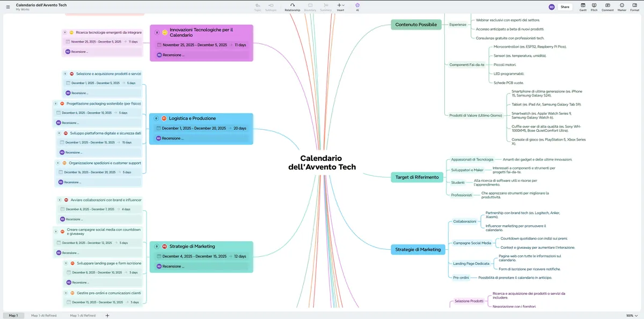
Task: Select the Campagne Social Media subtopic
Action: (x=472, y=243)
